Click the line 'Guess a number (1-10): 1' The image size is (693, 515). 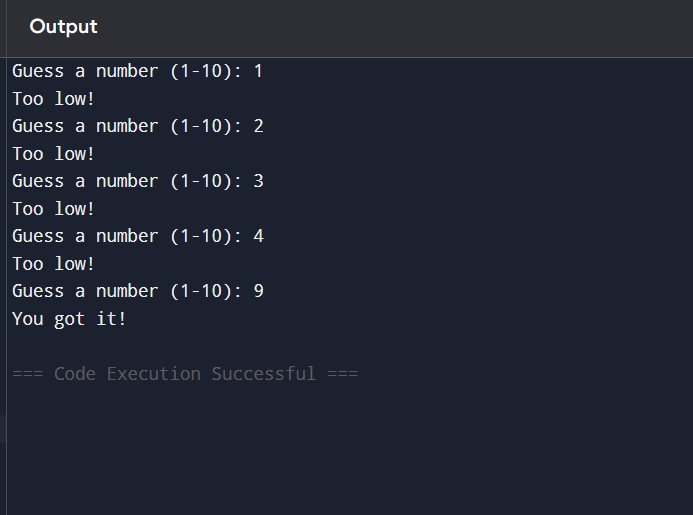(137, 71)
